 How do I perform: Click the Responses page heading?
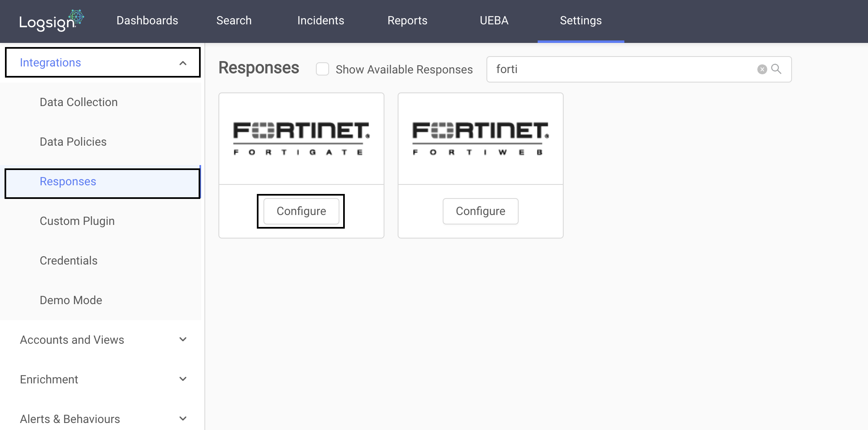click(259, 68)
